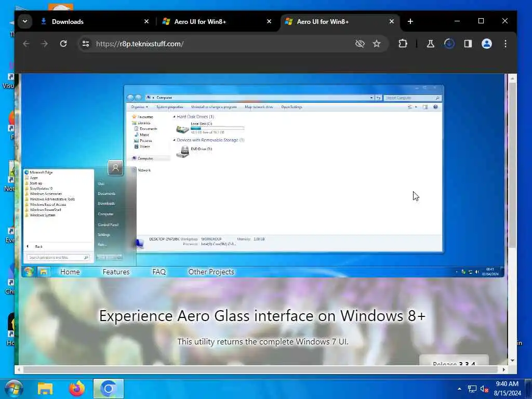Close the Downloads tab
532x399 pixels.
pos(146,21)
